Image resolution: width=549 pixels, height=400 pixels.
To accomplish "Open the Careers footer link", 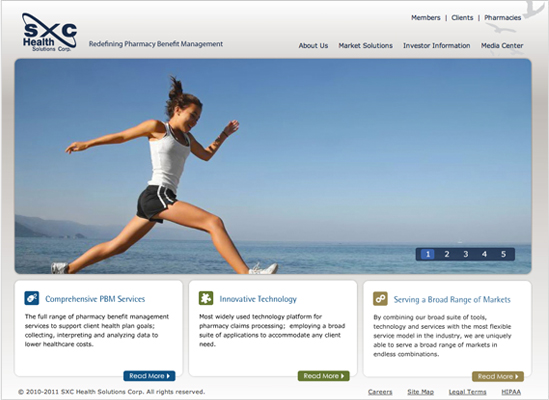I will pos(380,392).
